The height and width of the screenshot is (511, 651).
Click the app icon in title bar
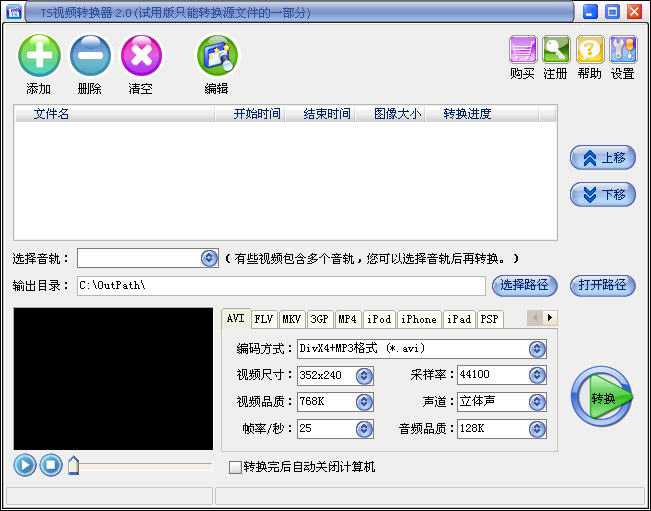point(14,12)
